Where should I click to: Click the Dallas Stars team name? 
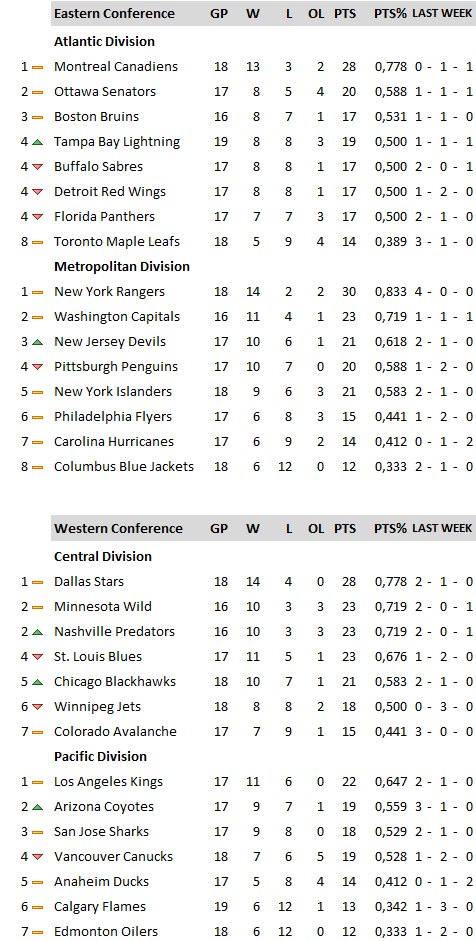click(x=89, y=582)
